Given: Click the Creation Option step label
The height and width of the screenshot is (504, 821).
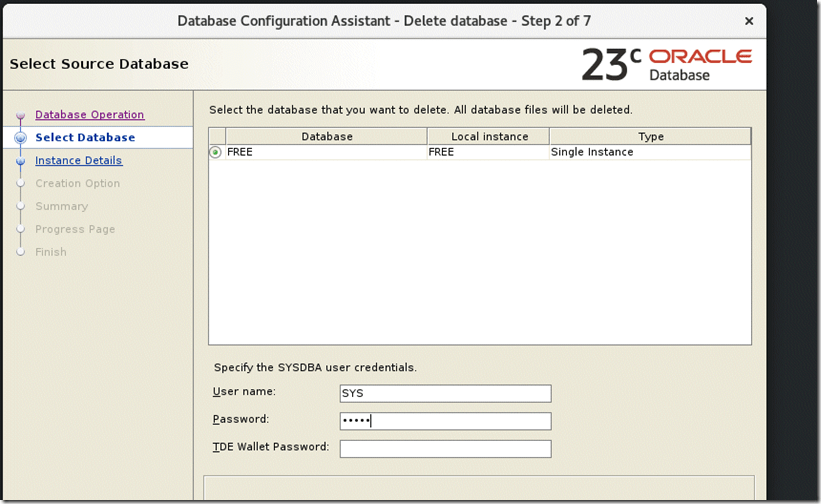Looking at the screenshot, I should [x=77, y=184].
